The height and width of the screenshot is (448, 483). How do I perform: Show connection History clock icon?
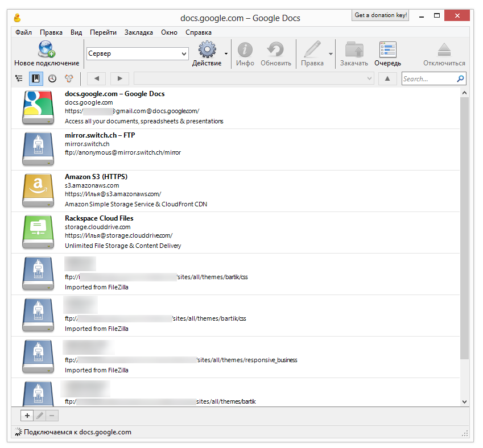(x=52, y=78)
